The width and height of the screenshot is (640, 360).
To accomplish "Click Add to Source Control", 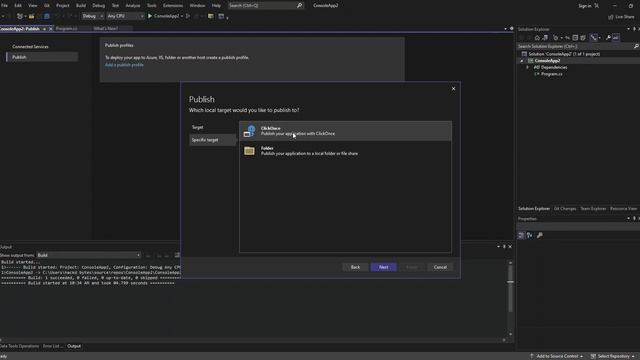I will tap(556, 356).
